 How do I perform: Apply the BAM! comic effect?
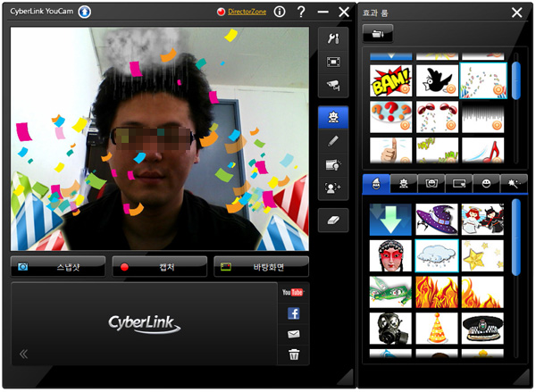390,80
